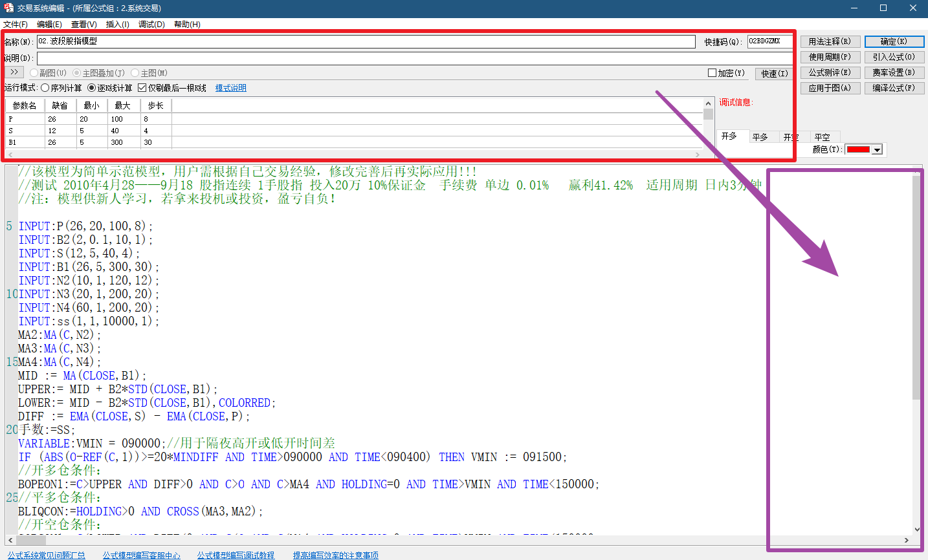
Task: Click the 最大 column header
Action: pos(123,105)
